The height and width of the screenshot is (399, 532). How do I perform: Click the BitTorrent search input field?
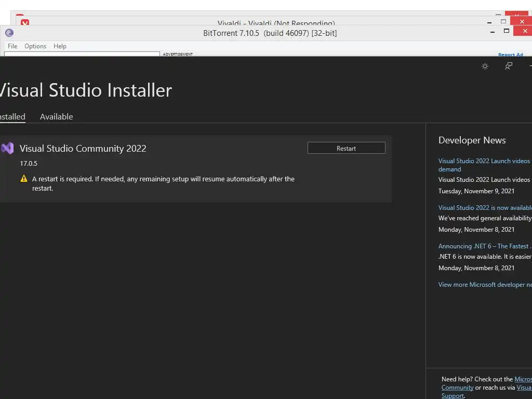[82, 54]
